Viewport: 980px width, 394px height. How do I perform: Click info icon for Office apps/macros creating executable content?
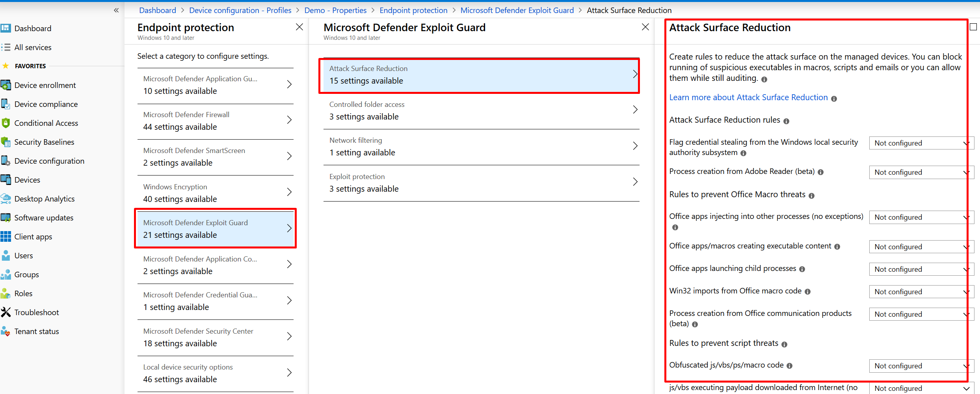click(x=837, y=247)
